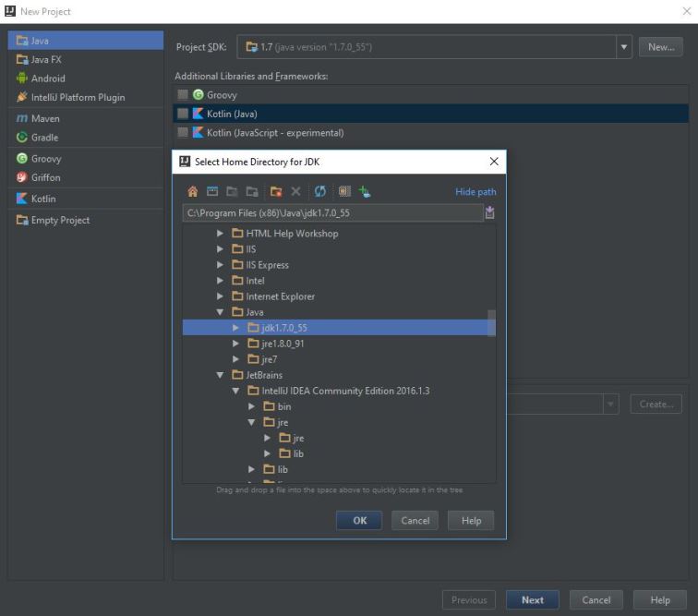The width and height of the screenshot is (698, 616).
Task: Click OK in JDK directory dialog
Action: coord(359,520)
